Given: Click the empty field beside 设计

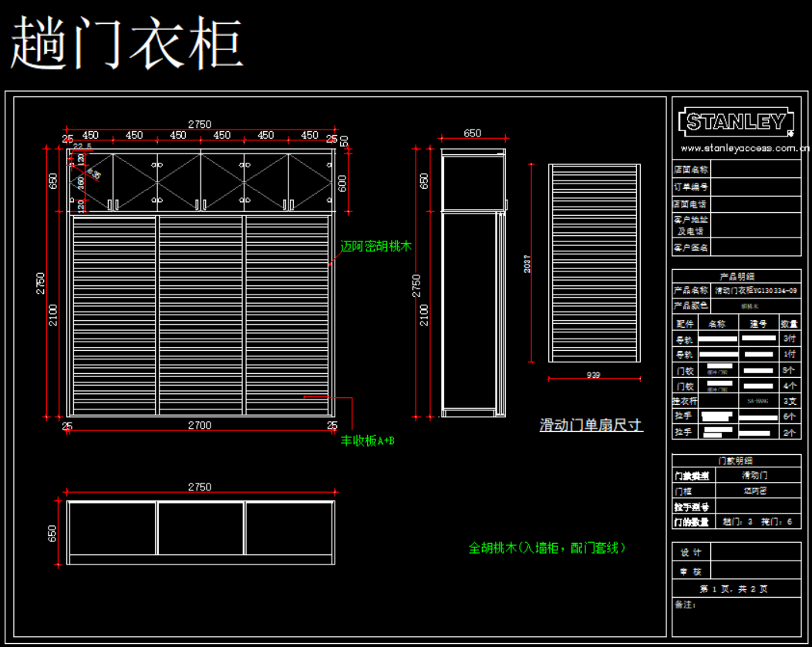Looking at the screenshot, I should [x=755, y=552].
